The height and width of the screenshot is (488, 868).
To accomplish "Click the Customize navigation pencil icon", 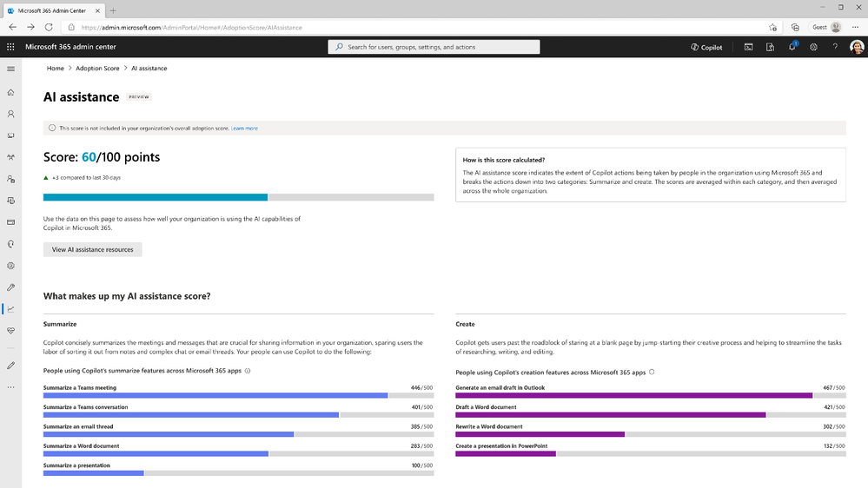I will click(x=10, y=366).
